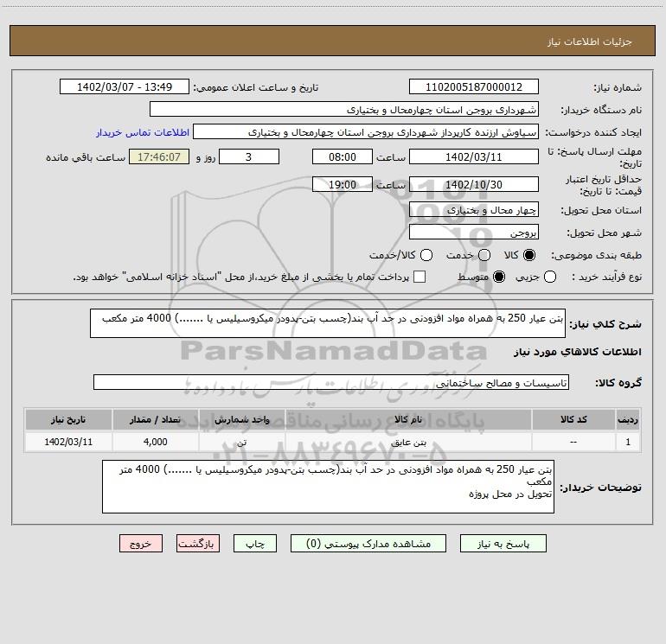The height and width of the screenshot is (644, 666).
Task: Click the ردیف column header
Action: (628, 419)
